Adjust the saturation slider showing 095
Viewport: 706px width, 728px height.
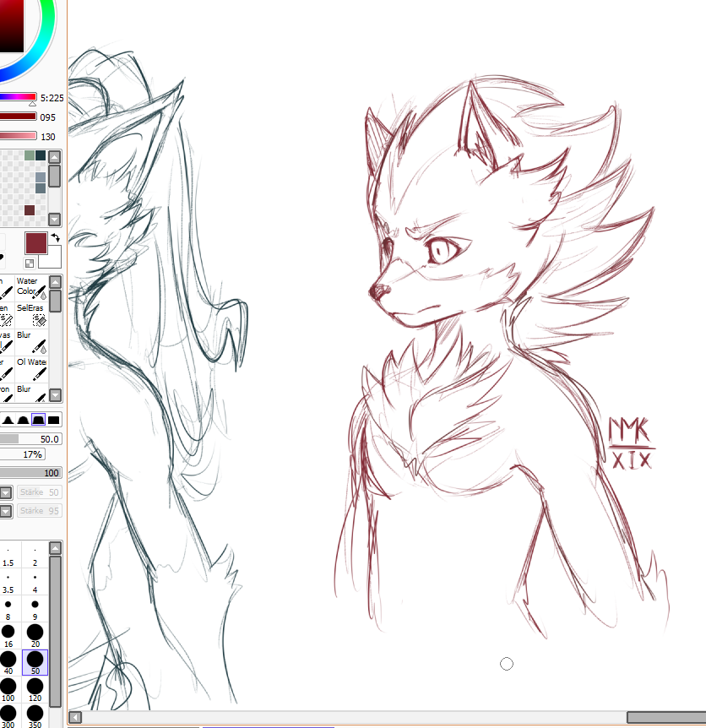coord(18,117)
